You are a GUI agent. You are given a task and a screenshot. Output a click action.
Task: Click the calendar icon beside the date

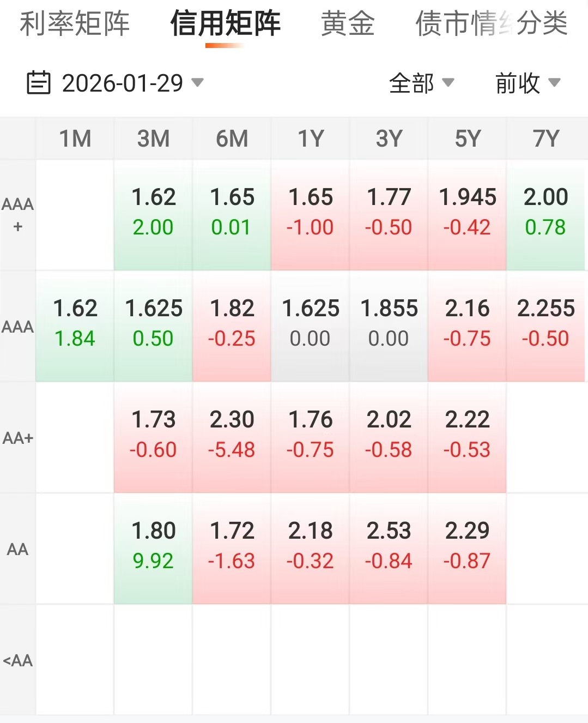(39, 83)
